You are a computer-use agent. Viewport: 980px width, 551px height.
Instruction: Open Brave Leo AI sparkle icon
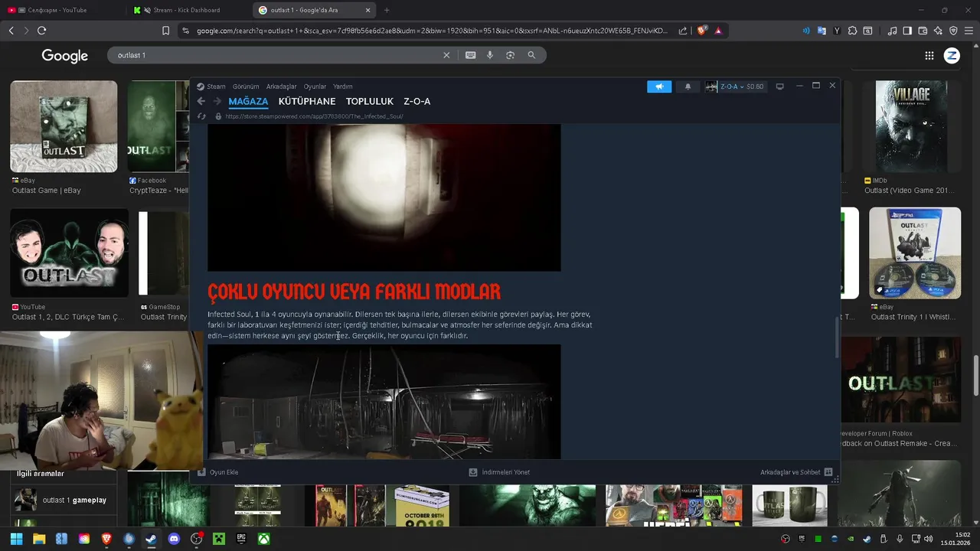point(938,31)
